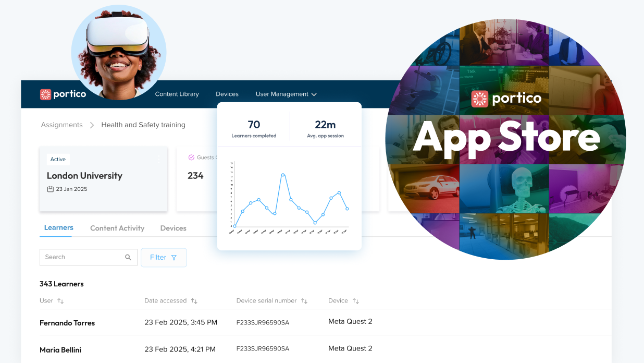
Task: Click the calendar icon beside 23 Jan 2025
Action: [x=51, y=189]
